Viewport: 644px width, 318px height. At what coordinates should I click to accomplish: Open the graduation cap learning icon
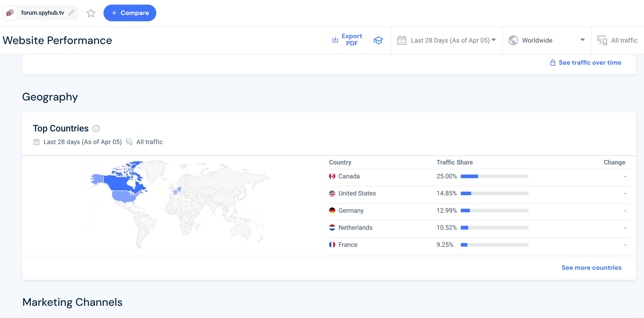point(378,40)
